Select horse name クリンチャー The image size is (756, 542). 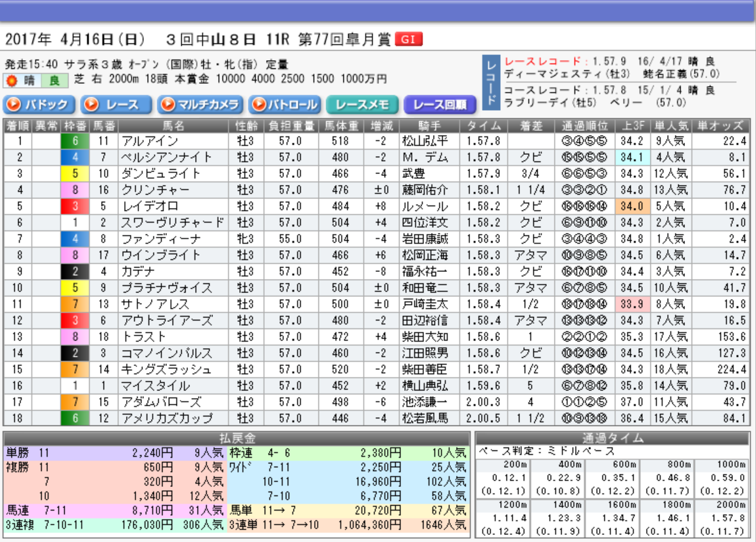click(155, 190)
